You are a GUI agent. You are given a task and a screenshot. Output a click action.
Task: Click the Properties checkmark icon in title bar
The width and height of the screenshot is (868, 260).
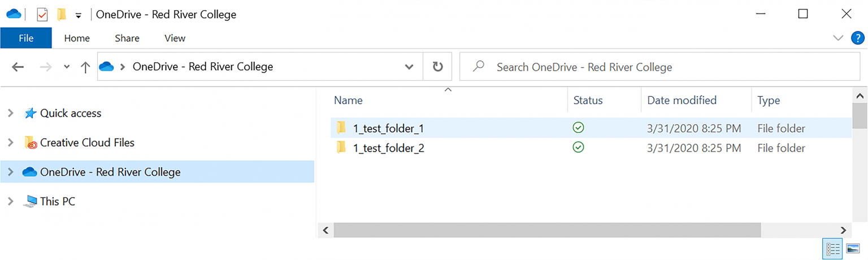pos(42,14)
